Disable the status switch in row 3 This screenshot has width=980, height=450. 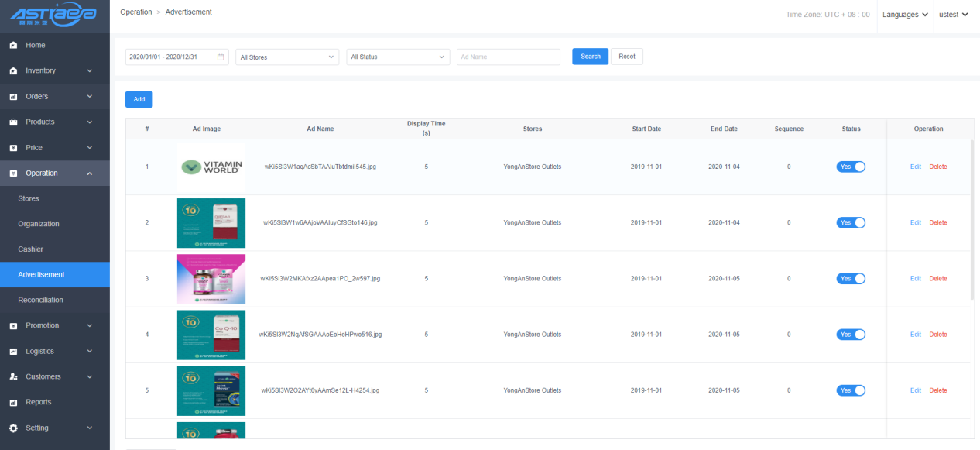pos(850,279)
